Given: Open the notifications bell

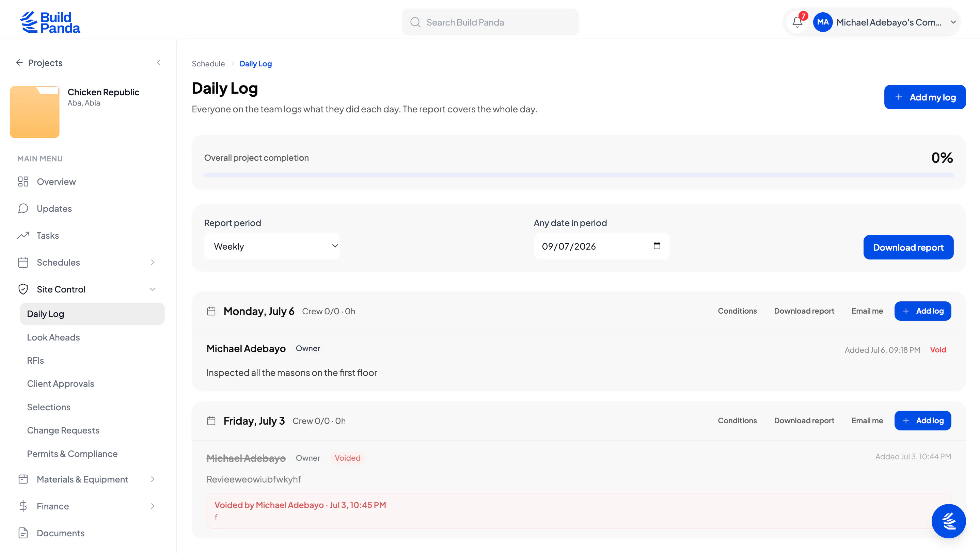Looking at the screenshot, I should (797, 22).
